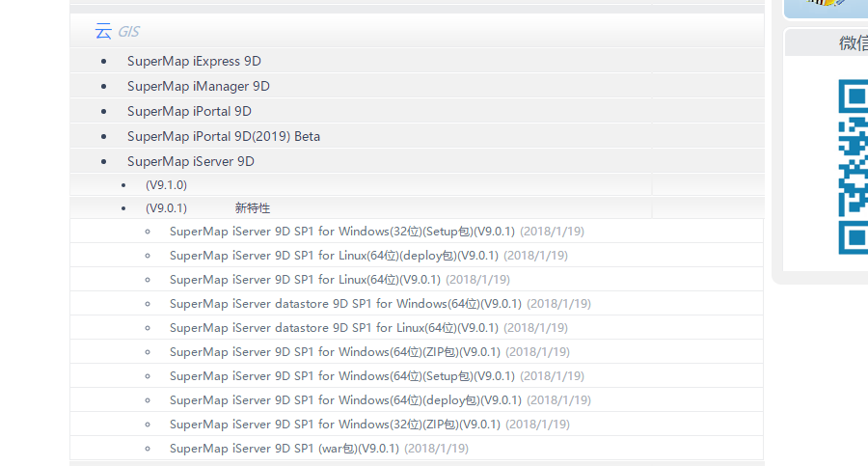Download iServer 9D SP1 war包 link
Image resolution: width=868 pixels, height=466 pixels.
pos(284,449)
